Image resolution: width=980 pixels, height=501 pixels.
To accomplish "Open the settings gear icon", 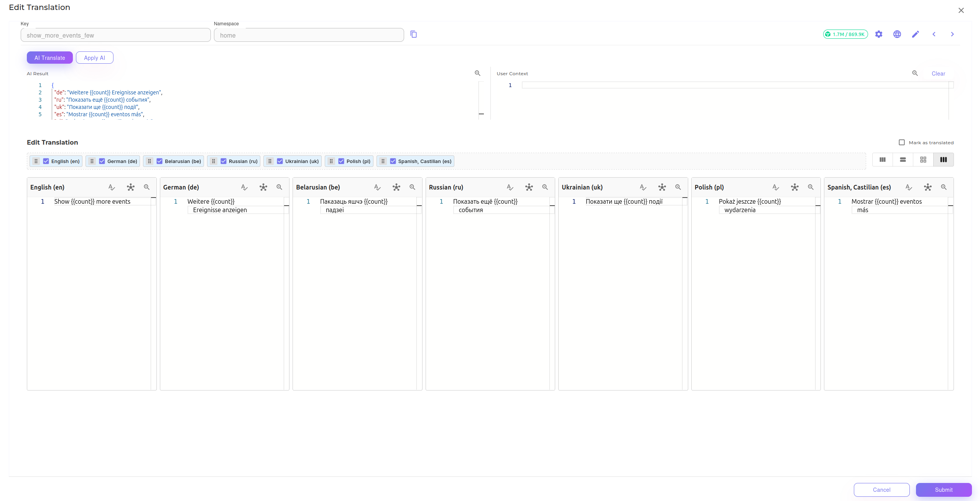I will pos(879,35).
